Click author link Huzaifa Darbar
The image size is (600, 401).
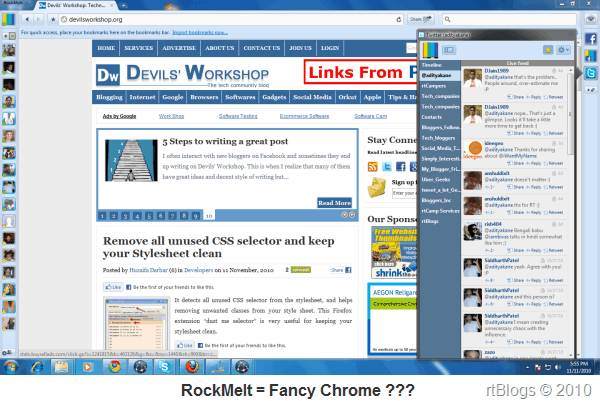tap(148, 270)
